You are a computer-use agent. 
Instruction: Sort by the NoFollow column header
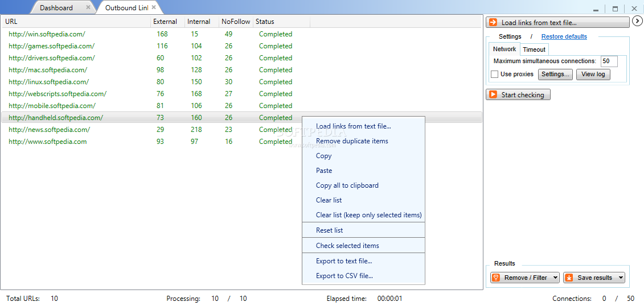[236, 22]
